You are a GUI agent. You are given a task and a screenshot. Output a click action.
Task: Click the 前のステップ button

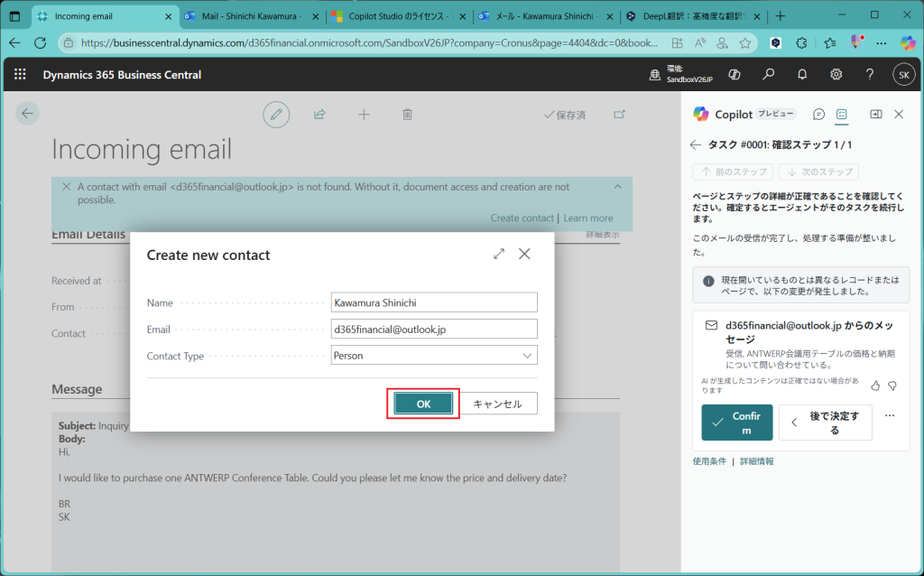point(733,172)
